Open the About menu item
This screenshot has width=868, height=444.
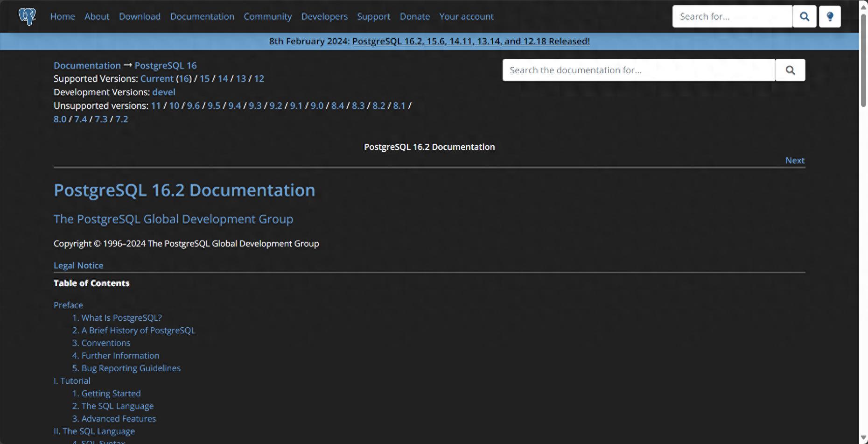pyautogui.click(x=97, y=16)
